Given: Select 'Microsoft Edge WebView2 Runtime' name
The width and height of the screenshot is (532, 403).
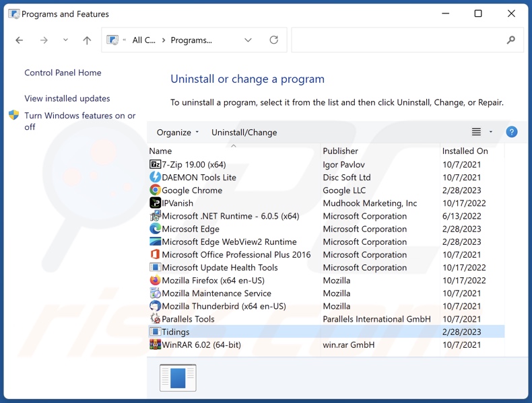Looking at the screenshot, I should coord(230,242).
